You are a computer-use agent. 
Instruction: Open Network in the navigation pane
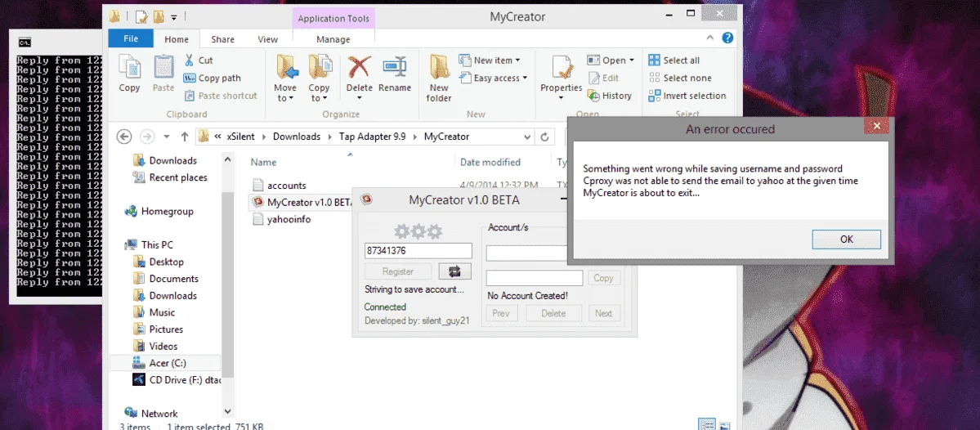(150, 414)
